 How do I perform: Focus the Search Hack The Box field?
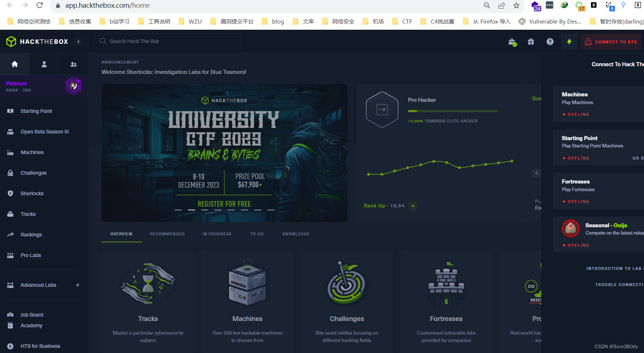pyautogui.click(x=168, y=41)
